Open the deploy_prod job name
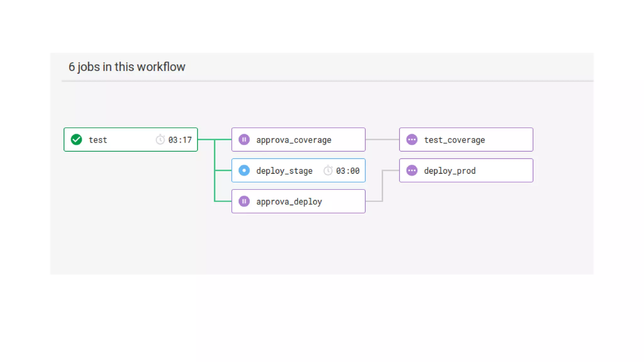644x362 pixels. pos(450,171)
